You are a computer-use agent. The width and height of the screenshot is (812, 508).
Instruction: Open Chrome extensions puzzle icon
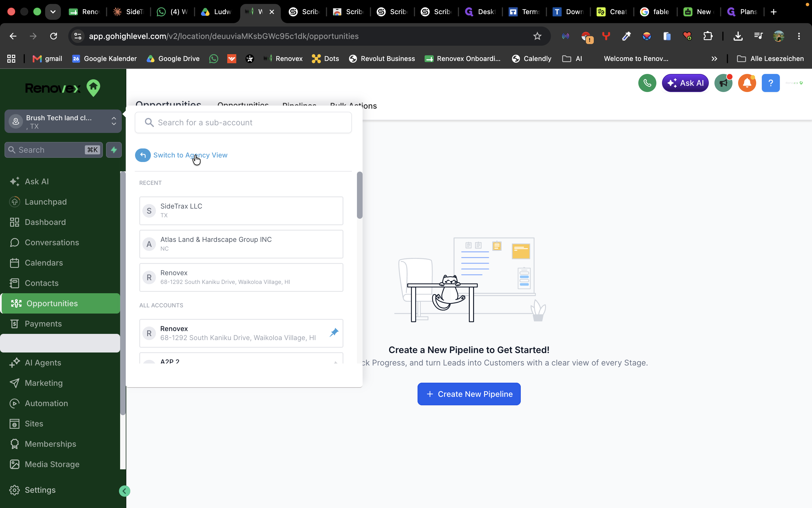pos(708,36)
